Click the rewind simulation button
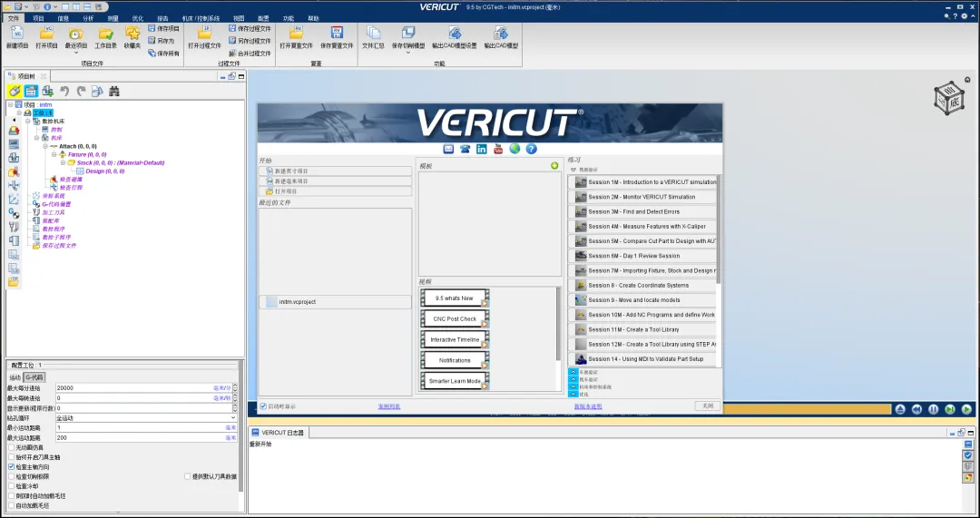The image size is (980, 518). tap(916, 409)
